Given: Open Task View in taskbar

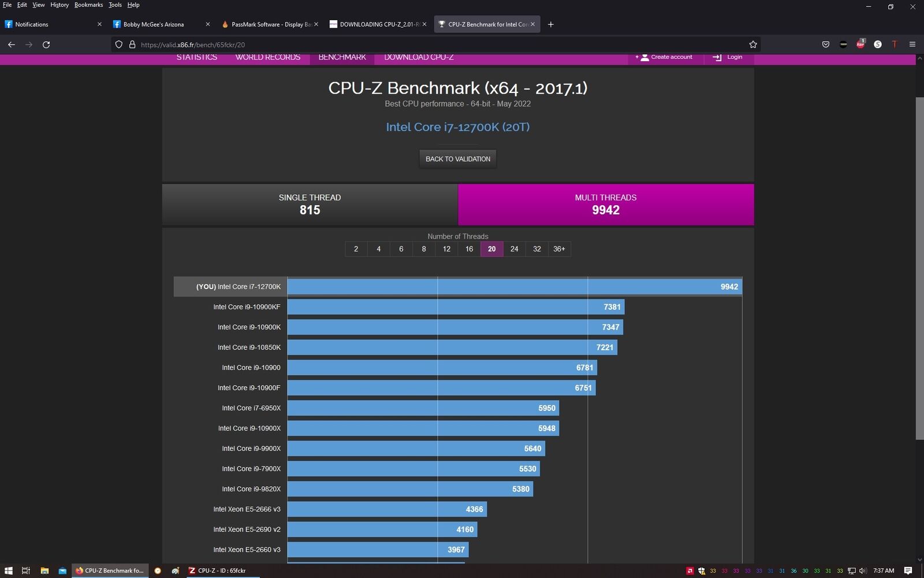Looking at the screenshot, I should click(25, 570).
